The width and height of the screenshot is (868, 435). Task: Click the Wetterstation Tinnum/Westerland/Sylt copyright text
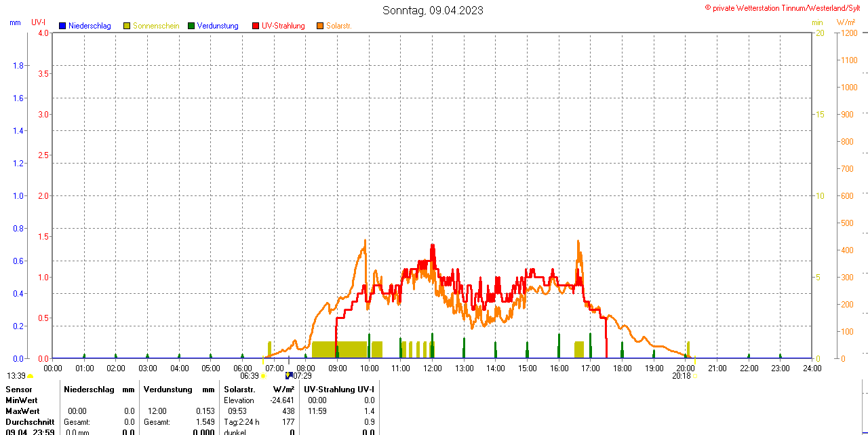click(785, 7)
